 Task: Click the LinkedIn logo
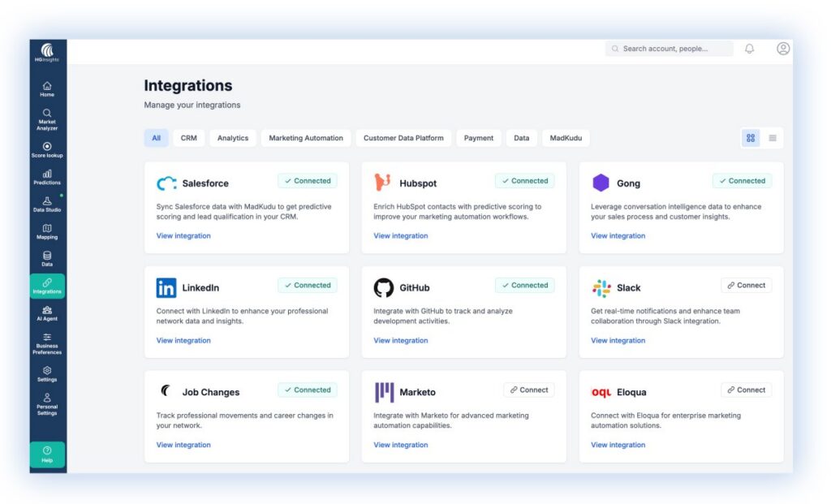click(166, 288)
